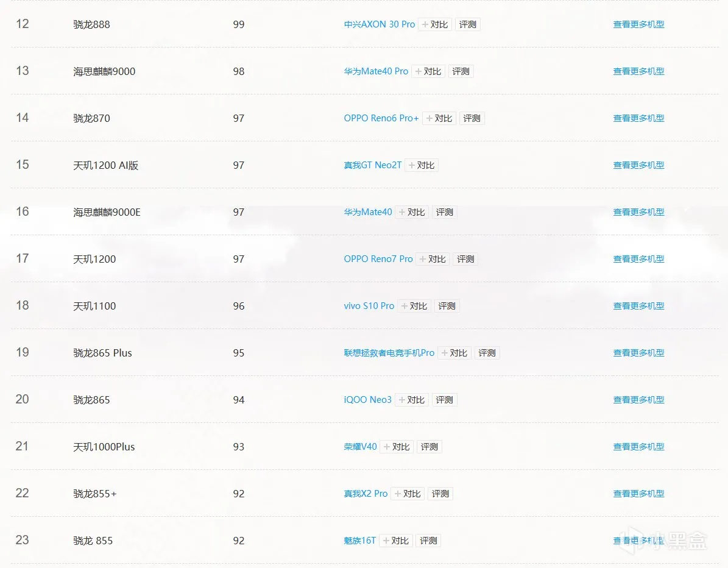Open 评测 for 真我X2 Pro
This screenshot has height=568, width=728.
point(440,494)
